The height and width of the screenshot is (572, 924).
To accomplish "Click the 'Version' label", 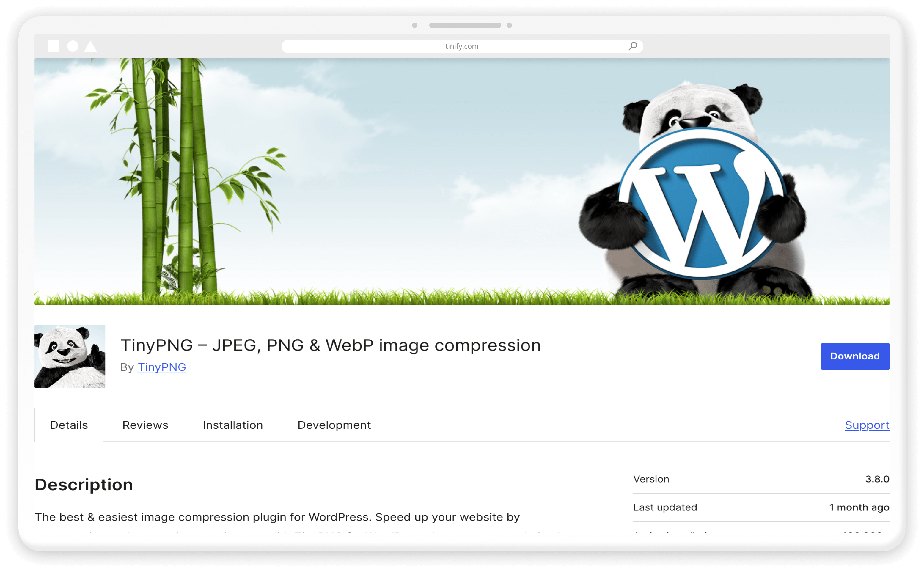I will pyautogui.click(x=651, y=479).
